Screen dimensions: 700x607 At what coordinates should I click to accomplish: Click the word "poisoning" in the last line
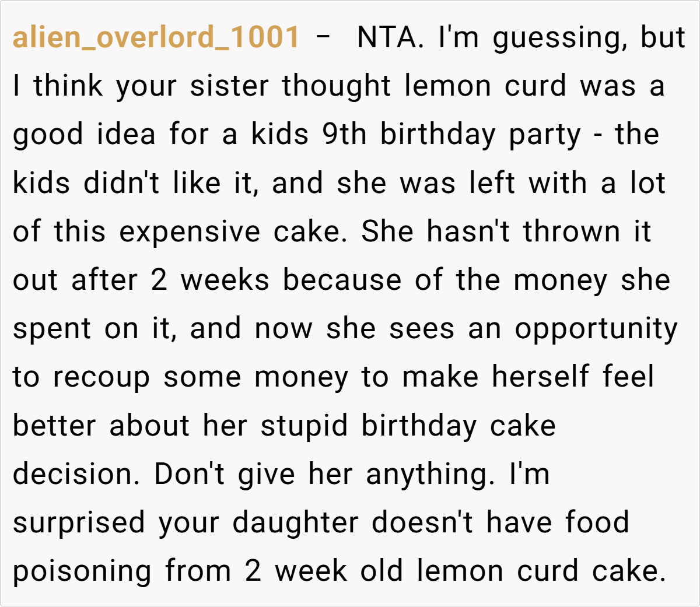[82, 571]
